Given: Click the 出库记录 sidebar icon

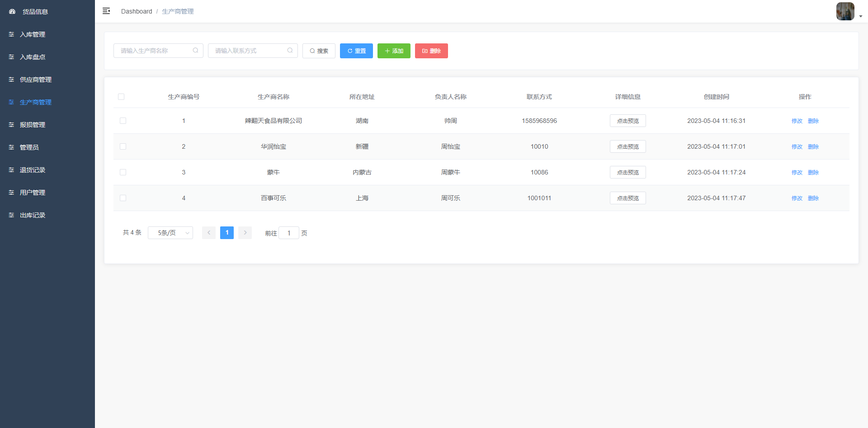Looking at the screenshot, I should [x=11, y=215].
